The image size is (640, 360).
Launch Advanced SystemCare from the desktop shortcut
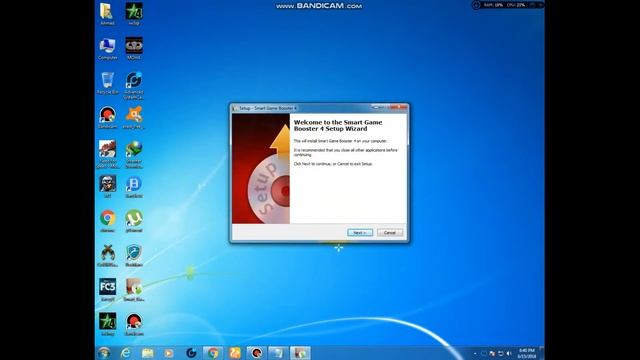point(134,85)
